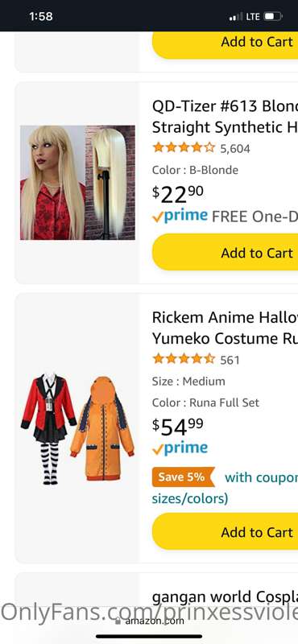This screenshot has height=644, width=298.
Task: Tap the Prime logo under $54.99
Action: [180, 448]
